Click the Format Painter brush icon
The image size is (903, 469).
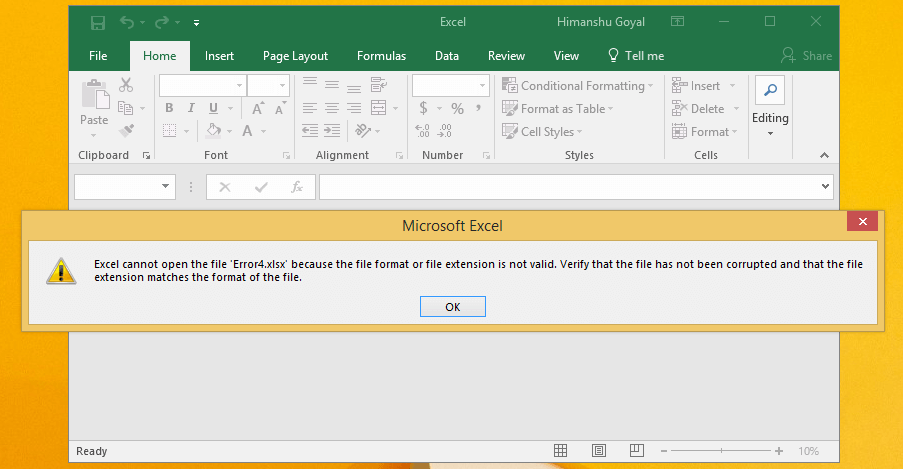point(126,131)
